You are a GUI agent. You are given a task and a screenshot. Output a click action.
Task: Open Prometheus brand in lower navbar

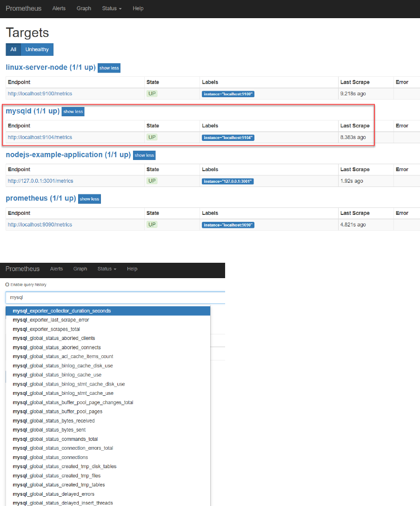coord(22,269)
